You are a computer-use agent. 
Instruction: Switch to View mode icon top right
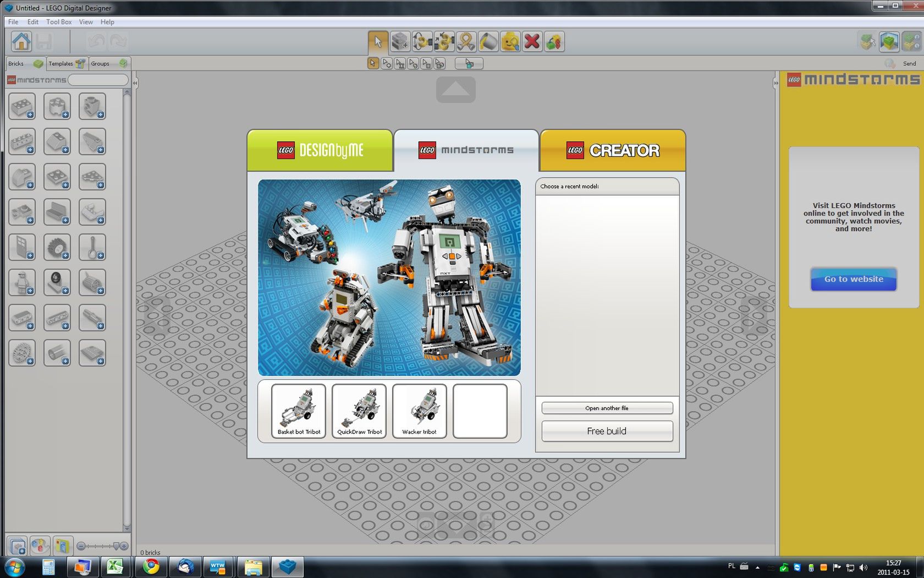pos(889,41)
